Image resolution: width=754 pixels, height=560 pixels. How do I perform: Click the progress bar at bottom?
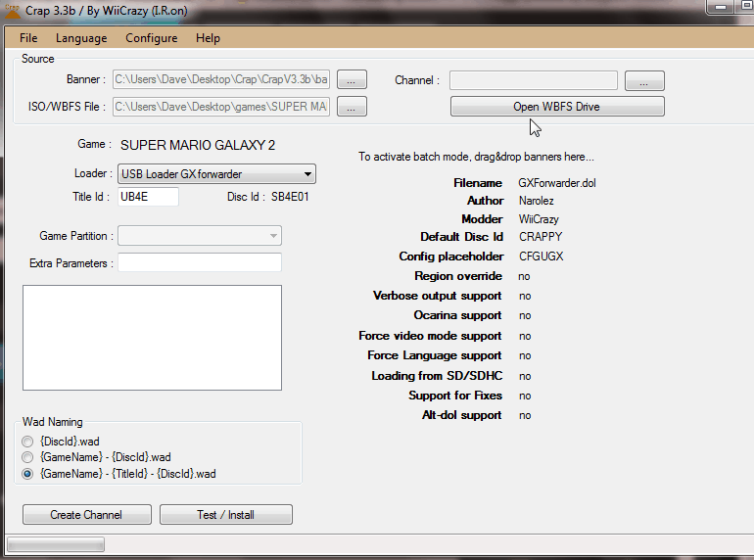pyautogui.click(x=56, y=545)
